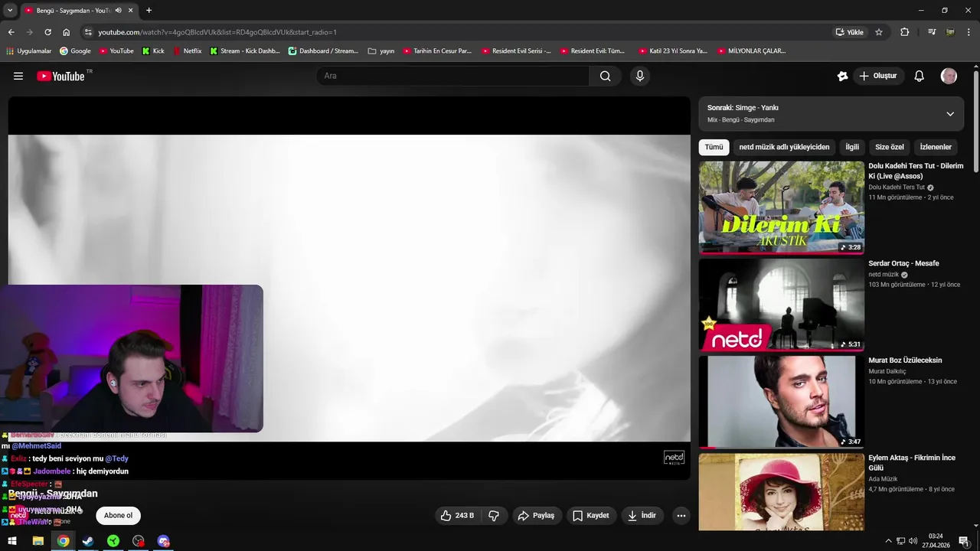
Task: Show hidden system tray icons
Action: click(888, 541)
